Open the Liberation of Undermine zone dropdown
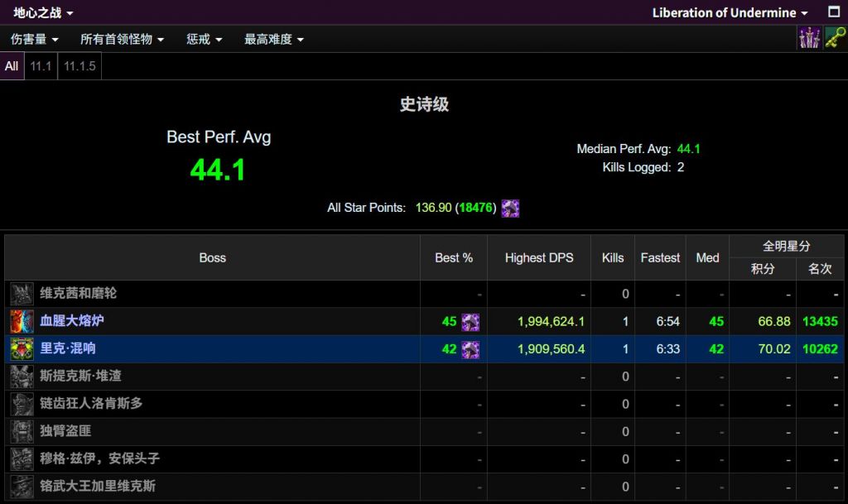The height and width of the screenshot is (504, 848). click(729, 12)
